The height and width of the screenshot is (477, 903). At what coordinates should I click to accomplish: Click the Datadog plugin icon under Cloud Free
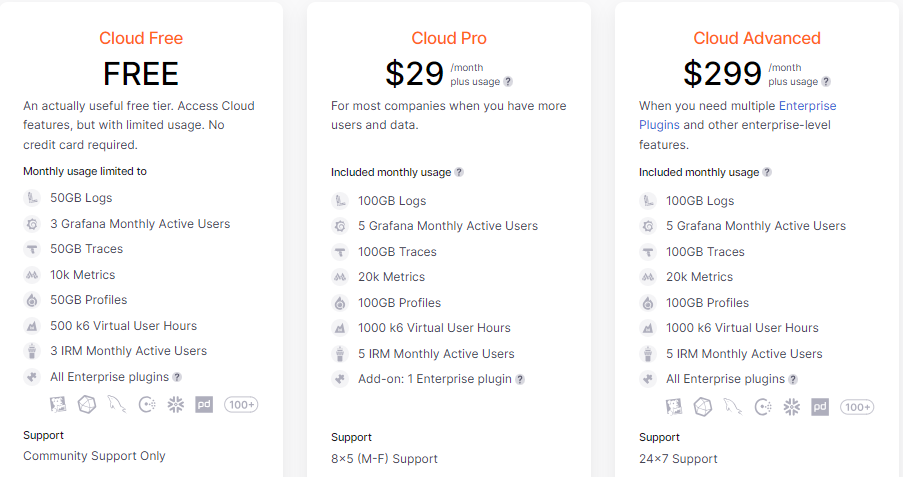(58, 405)
